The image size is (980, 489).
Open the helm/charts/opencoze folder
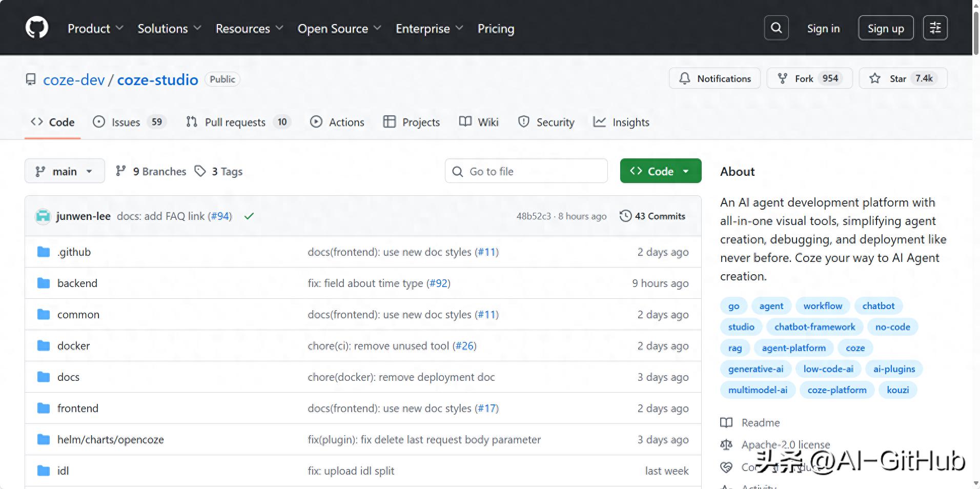[x=111, y=439]
